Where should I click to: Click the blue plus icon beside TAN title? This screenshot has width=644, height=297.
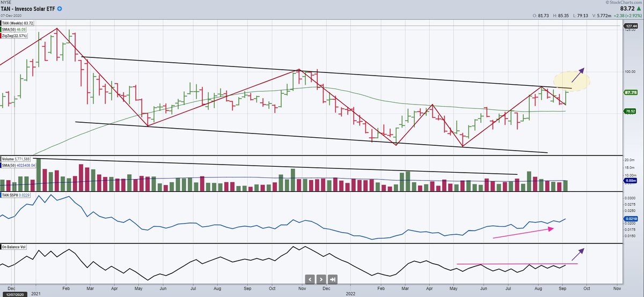pos(59,10)
